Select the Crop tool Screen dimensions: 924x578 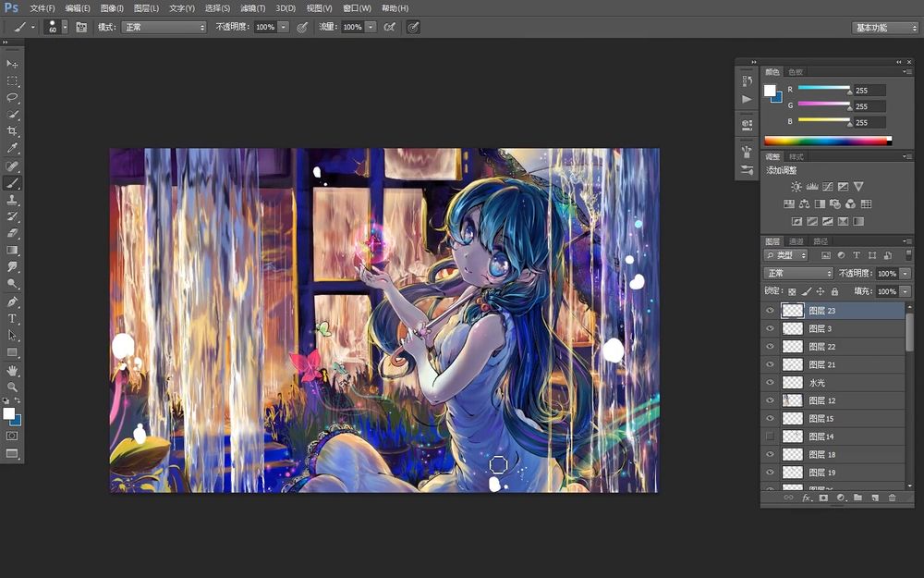(x=13, y=131)
